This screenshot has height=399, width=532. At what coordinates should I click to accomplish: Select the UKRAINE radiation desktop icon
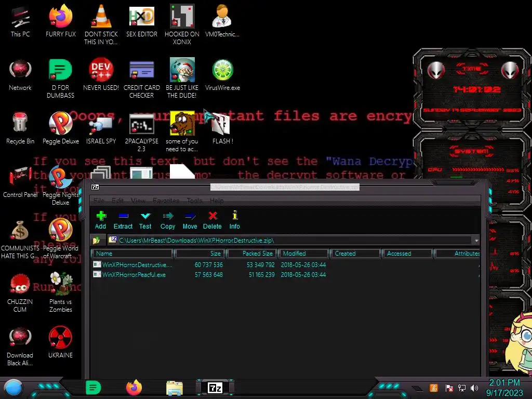coord(60,342)
